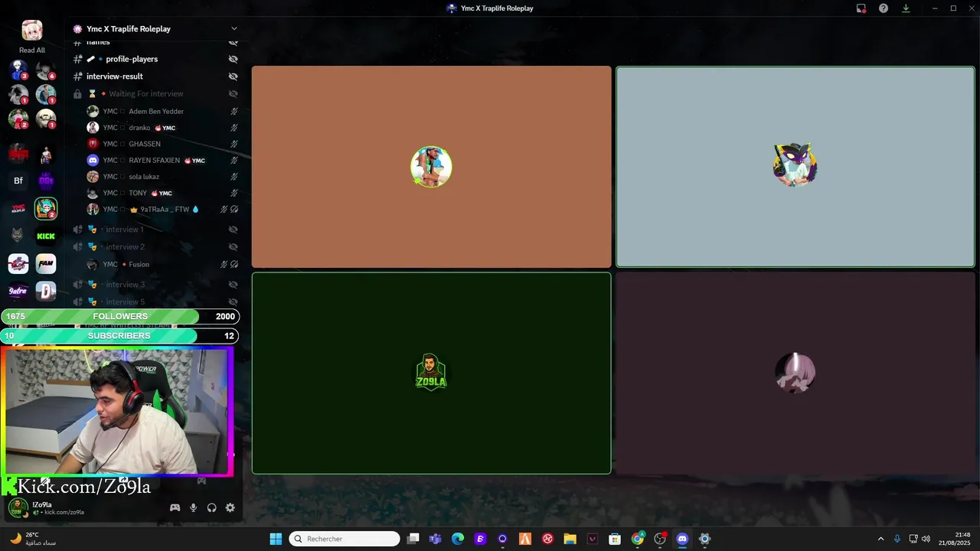Toggle the eye icon on interview 1
This screenshot has height=551, width=980.
click(234, 230)
